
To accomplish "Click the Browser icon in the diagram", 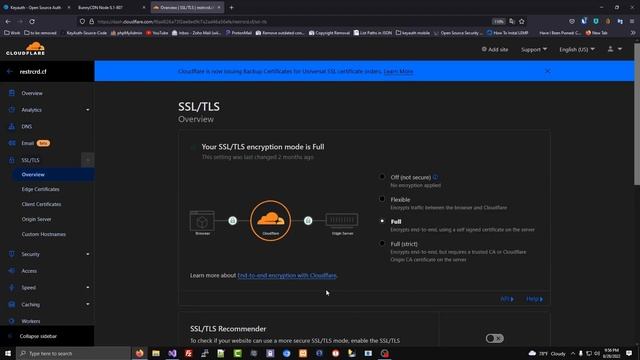I will click(x=202, y=221).
